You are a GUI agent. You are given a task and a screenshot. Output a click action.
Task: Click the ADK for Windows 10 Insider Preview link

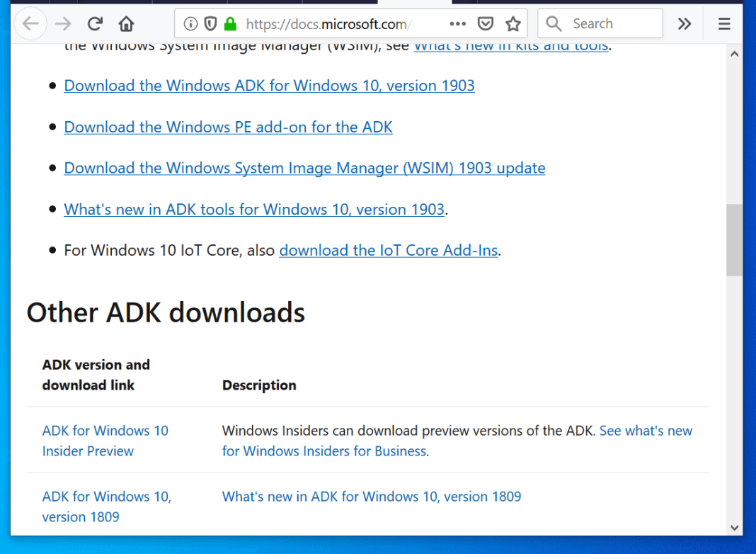(x=105, y=440)
